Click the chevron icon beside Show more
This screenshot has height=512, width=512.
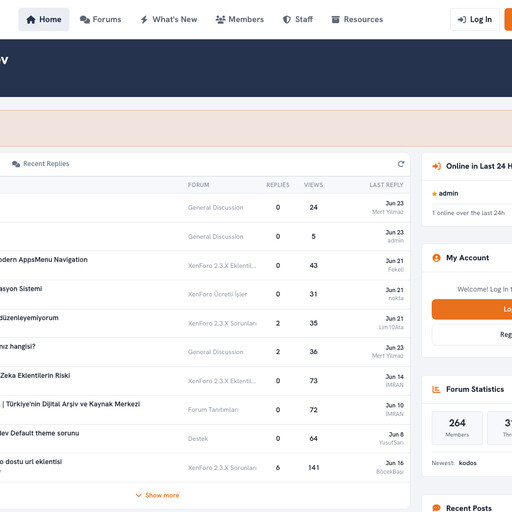[x=139, y=495]
